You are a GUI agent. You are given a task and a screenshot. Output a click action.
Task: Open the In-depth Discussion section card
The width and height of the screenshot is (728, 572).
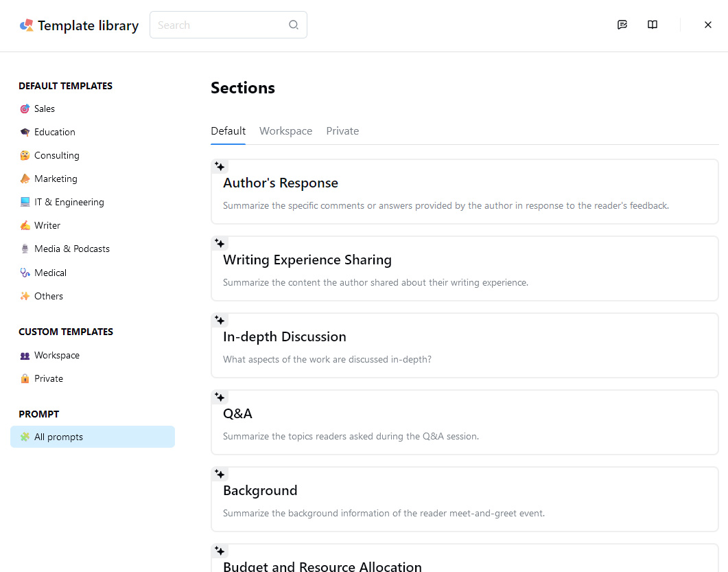(465, 345)
